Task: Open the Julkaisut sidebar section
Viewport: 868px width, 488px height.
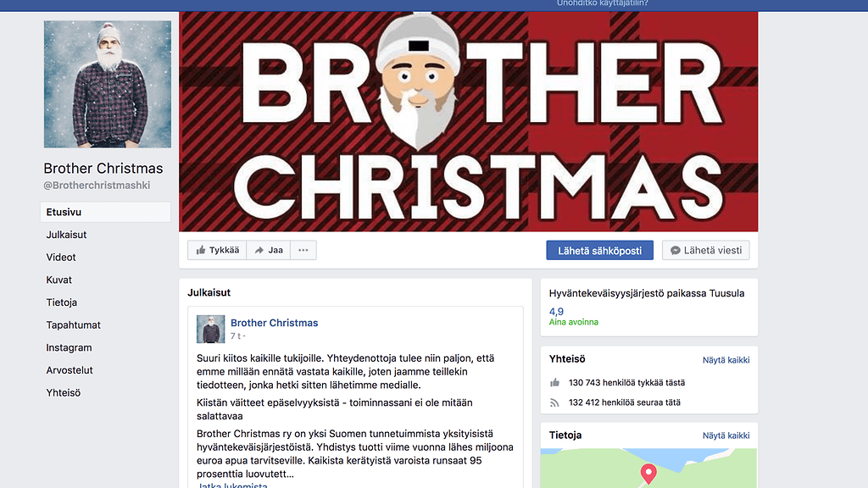Action: (x=66, y=235)
